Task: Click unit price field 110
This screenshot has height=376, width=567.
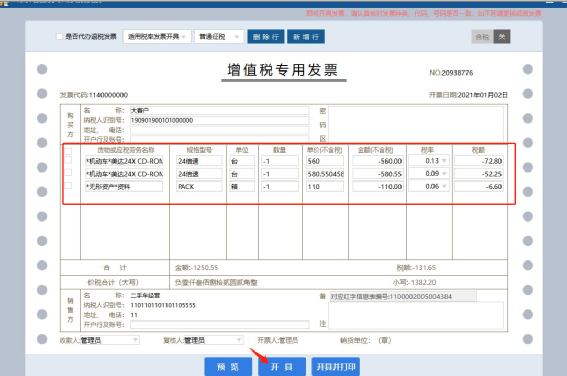Action: pos(325,187)
